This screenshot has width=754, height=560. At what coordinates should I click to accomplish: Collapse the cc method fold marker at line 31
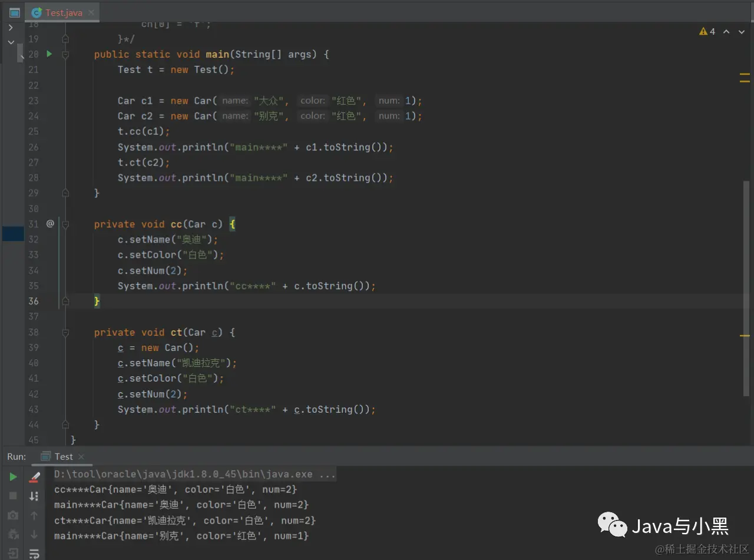(65, 224)
